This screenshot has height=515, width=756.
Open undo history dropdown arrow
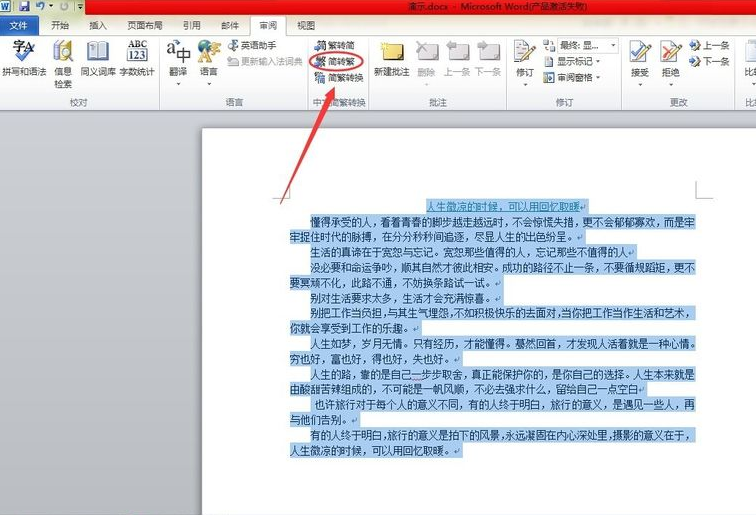(x=51, y=6)
